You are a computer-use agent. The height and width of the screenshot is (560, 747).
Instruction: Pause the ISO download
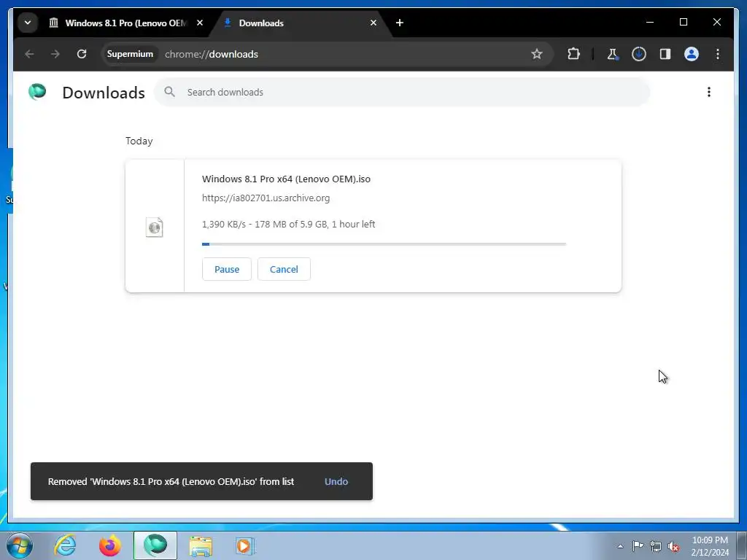[227, 269]
